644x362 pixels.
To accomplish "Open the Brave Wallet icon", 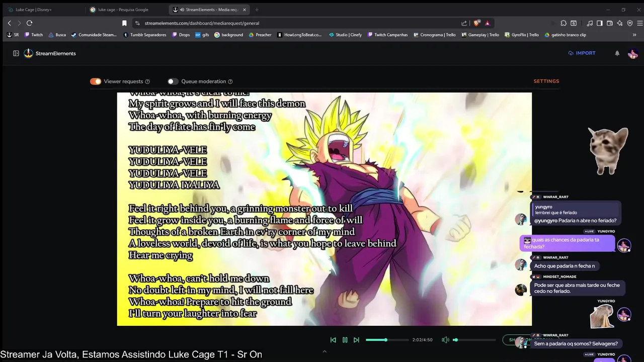I will [x=610, y=23].
